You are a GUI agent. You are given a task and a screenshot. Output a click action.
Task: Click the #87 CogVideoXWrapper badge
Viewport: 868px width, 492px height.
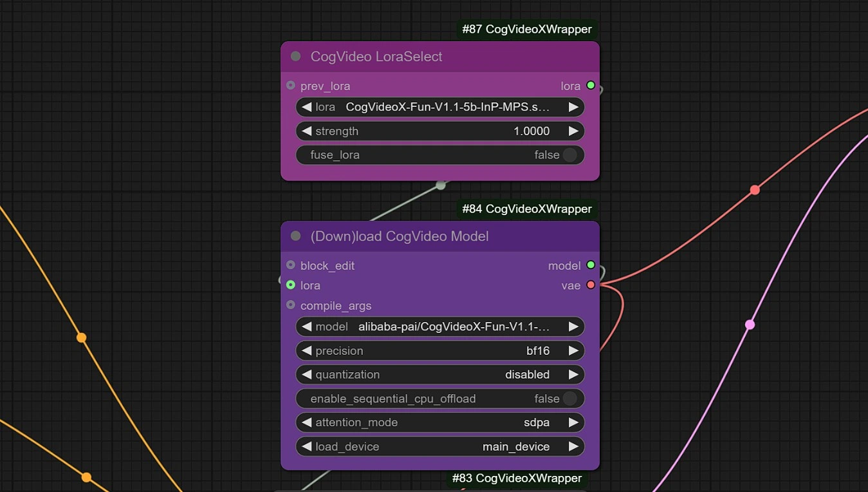coord(527,29)
